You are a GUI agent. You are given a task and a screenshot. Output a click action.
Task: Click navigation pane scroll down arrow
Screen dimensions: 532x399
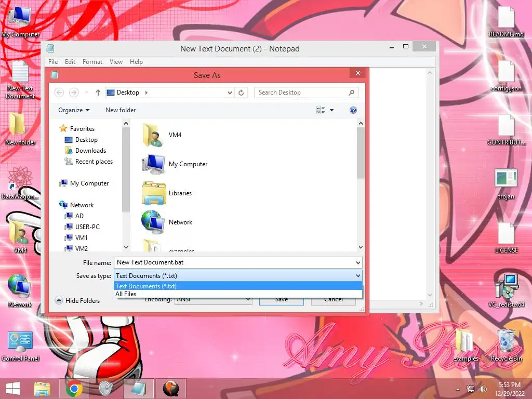tap(126, 247)
